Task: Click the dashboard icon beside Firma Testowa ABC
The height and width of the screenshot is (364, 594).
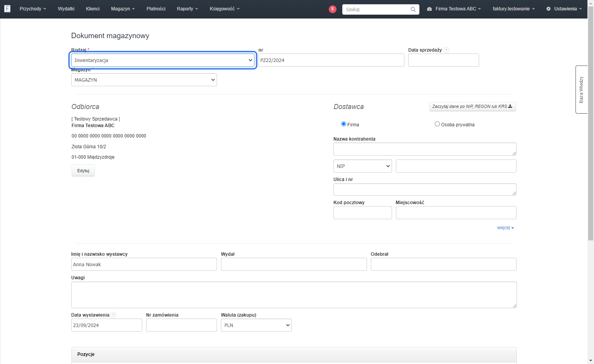Action: click(x=429, y=9)
